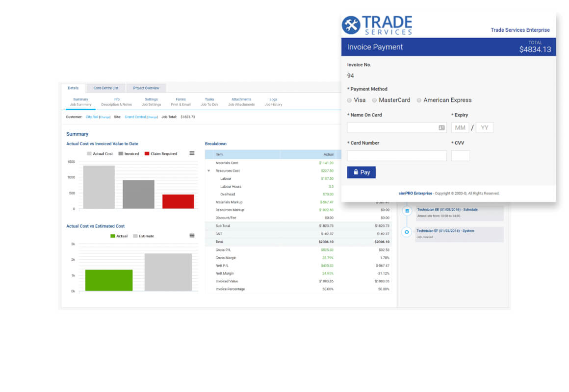Click the Pay button with lock icon

[x=362, y=172]
